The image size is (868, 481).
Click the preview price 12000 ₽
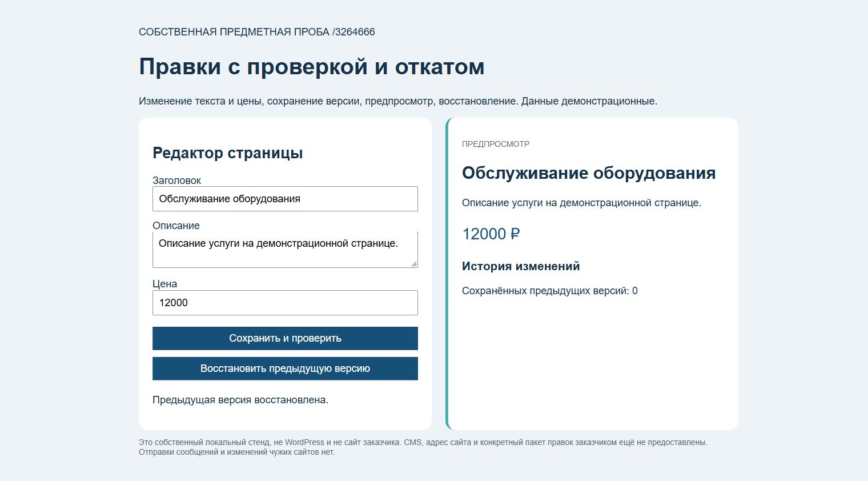pyautogui.click(x=491, y=234)
